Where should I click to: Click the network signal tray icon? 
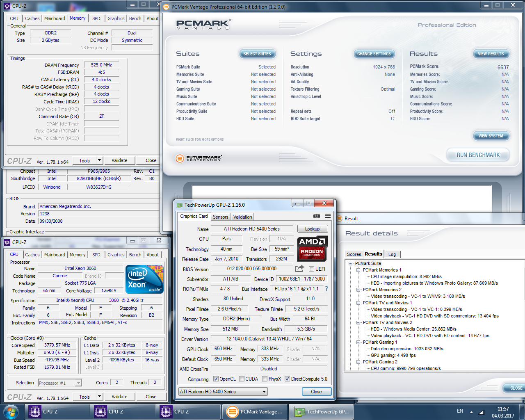tap(482, 412)
